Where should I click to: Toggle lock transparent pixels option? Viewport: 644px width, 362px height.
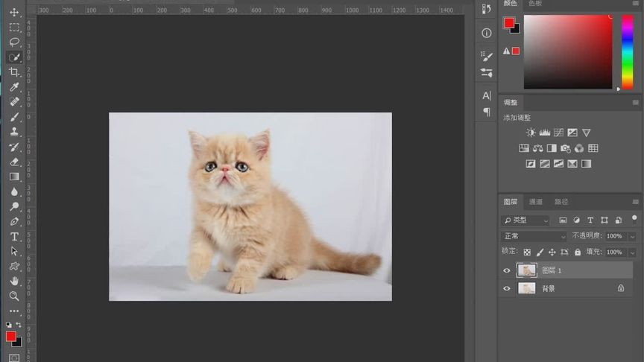(527, 253)
